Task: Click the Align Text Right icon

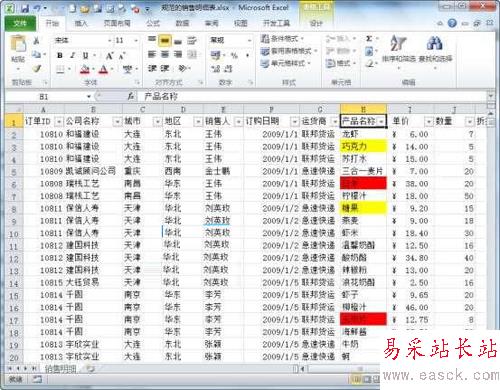Action: pyautogui.click(x=178, y=54)
